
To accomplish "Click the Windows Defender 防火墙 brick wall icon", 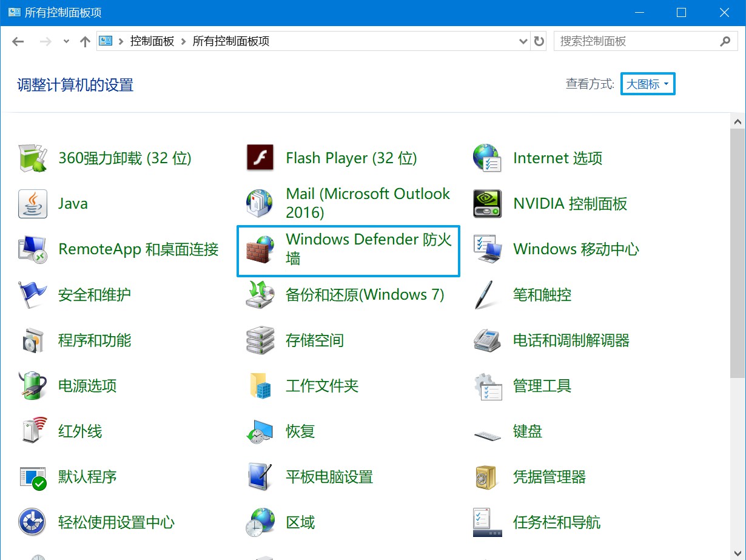I will tap(260, 249).
